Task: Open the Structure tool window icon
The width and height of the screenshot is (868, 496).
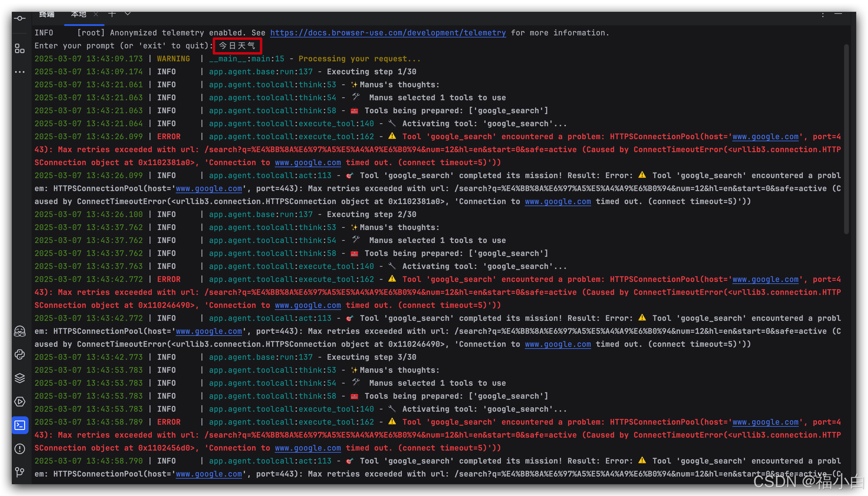Action: click(19, 48)
